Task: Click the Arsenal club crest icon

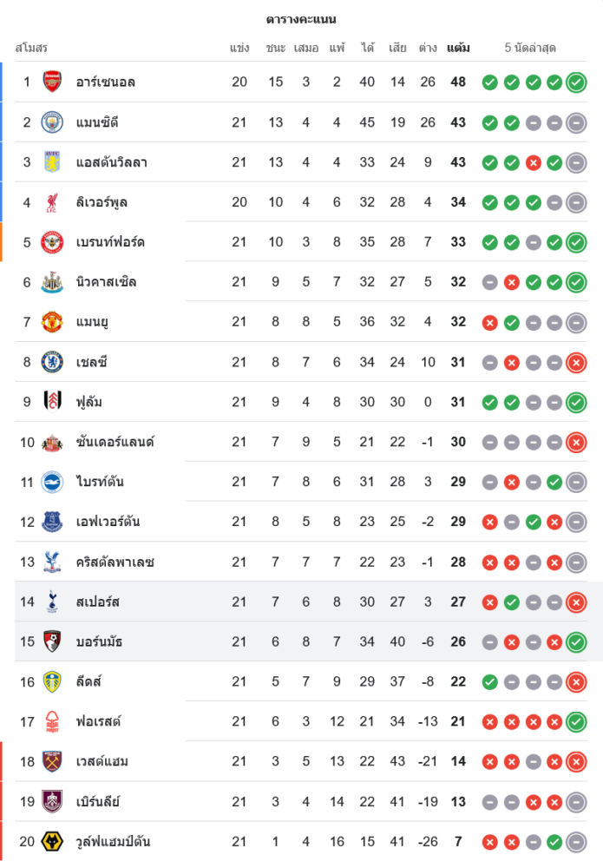Action: [x=53, y=82]
